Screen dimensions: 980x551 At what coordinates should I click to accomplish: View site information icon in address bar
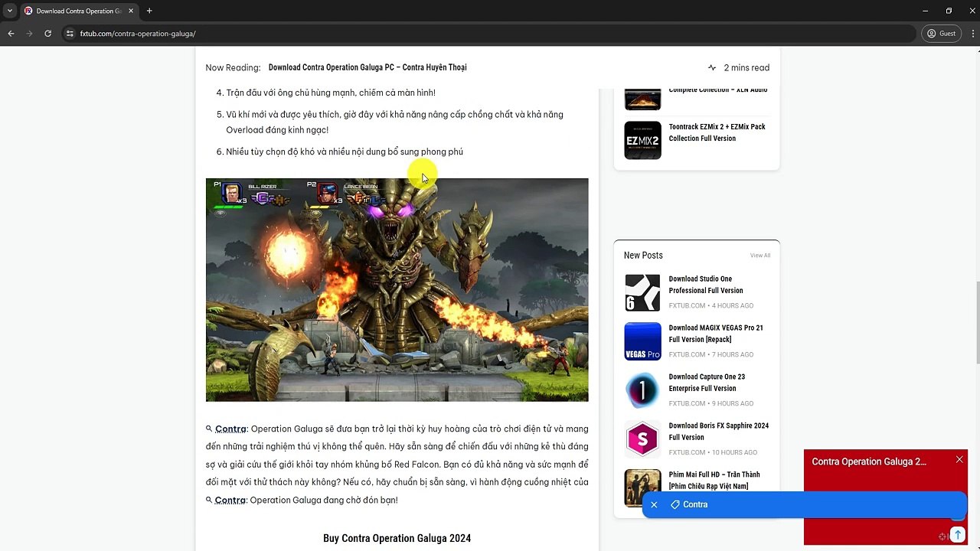(x=70, y=34)
